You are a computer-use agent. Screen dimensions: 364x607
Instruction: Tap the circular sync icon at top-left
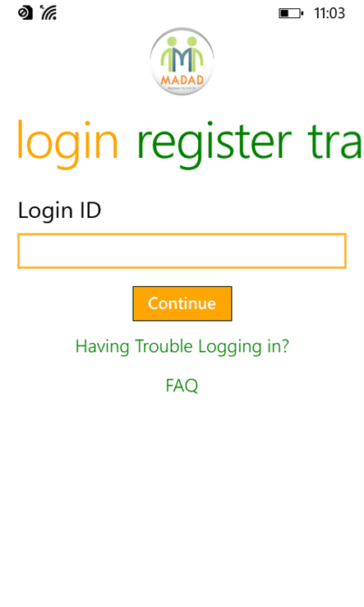pos(25,13)
